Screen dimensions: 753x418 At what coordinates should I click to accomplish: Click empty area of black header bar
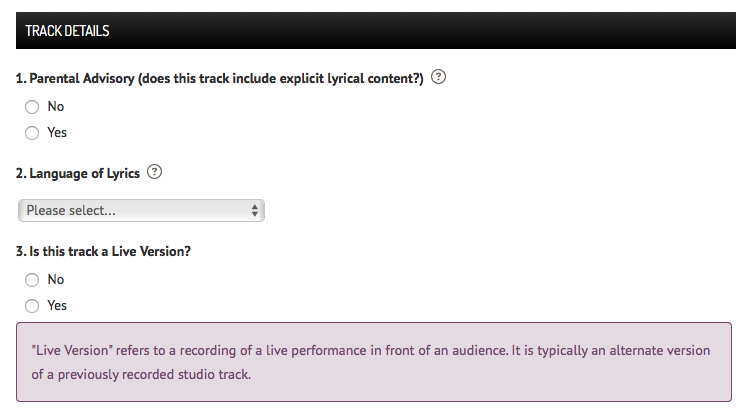point(423,31)
